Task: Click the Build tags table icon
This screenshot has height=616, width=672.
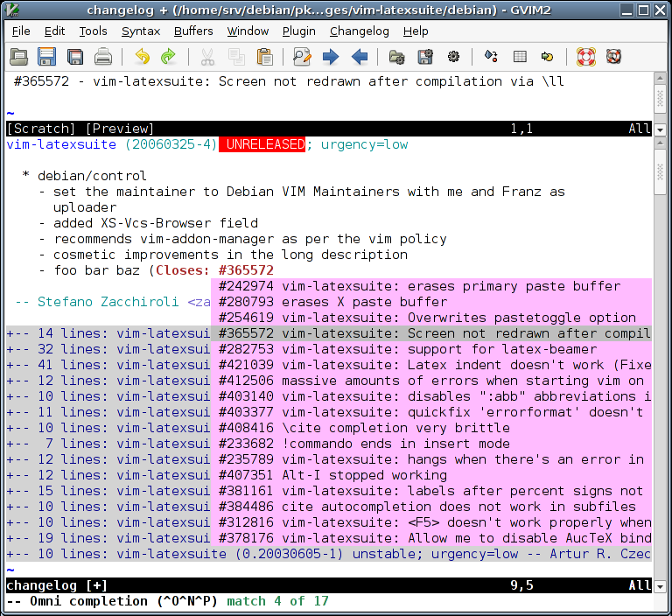Action: coord(520,57)
